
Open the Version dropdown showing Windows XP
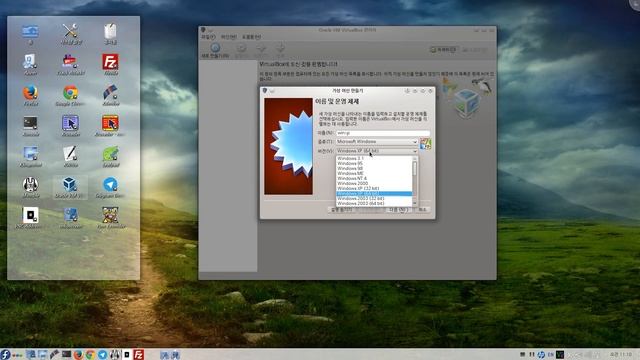click(x=377, y=151)
